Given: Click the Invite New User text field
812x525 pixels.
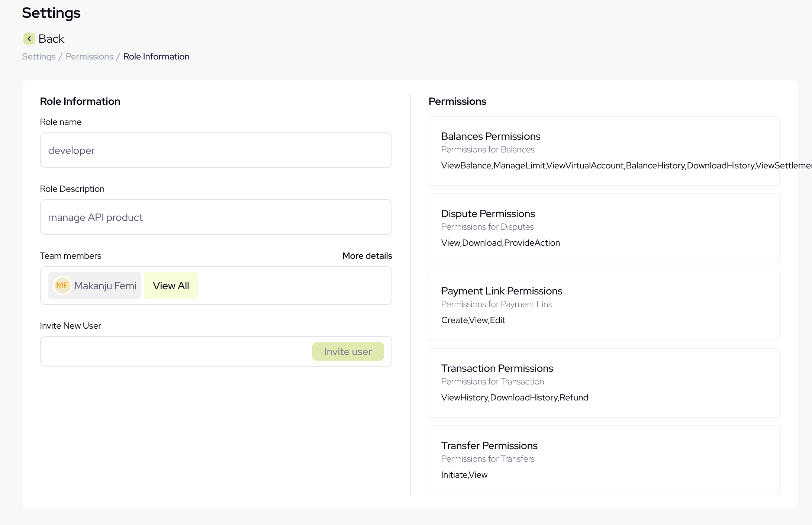Looking at the screenshot, I should tap(175, 351).
